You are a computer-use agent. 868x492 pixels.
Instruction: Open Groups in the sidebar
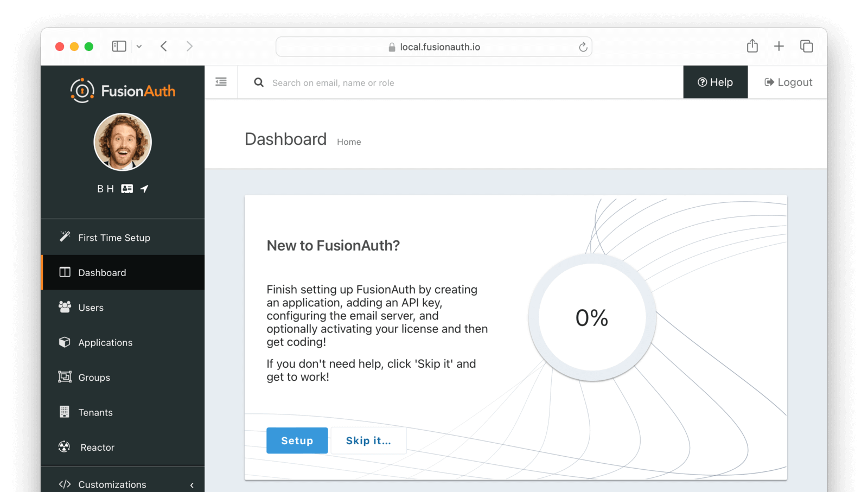click(123, 378)
